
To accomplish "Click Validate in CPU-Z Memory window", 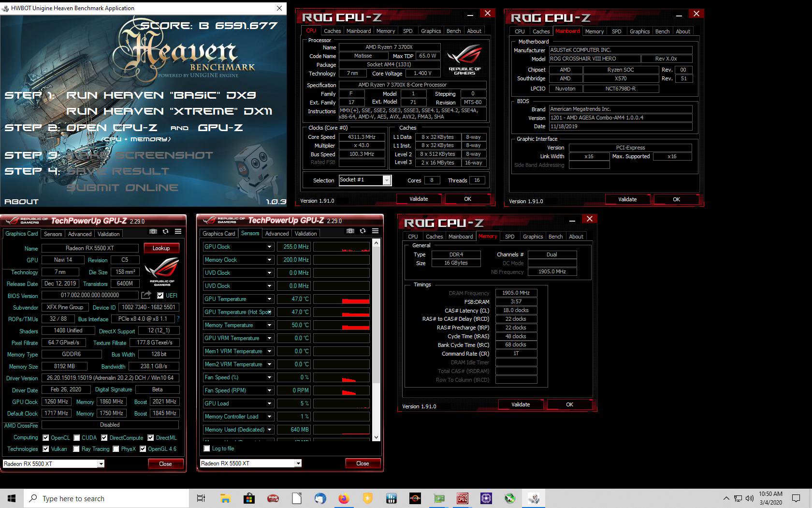I will (521, 404).
